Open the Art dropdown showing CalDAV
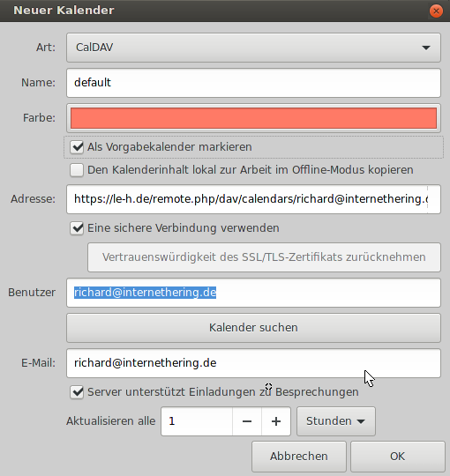Screen dimensions: 450x476 point(253,48)
